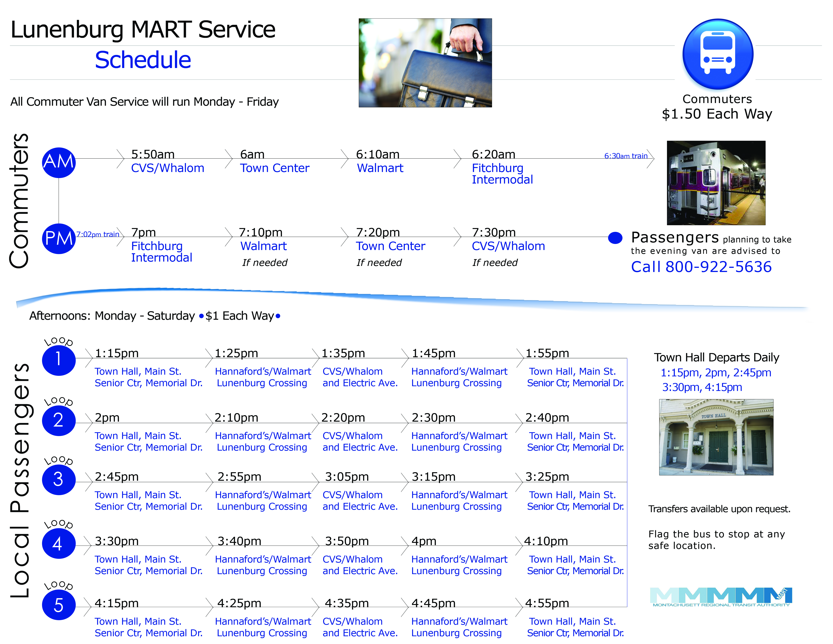Screen dimensions: 833x644
Task: Click the blue Schedule heading
Action: (143, 60)
